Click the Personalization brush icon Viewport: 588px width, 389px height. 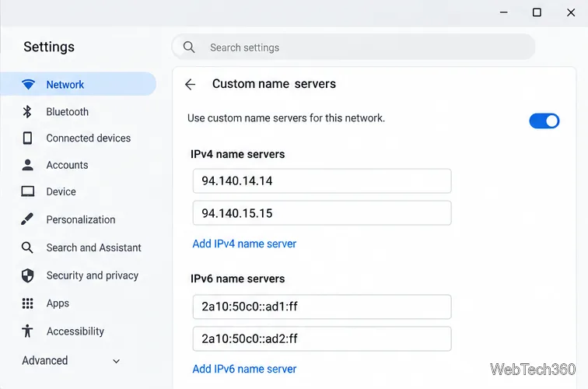coord(27,219)
